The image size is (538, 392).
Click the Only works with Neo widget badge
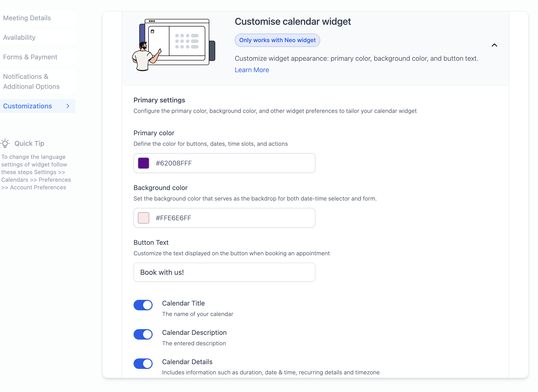point(277,40)
